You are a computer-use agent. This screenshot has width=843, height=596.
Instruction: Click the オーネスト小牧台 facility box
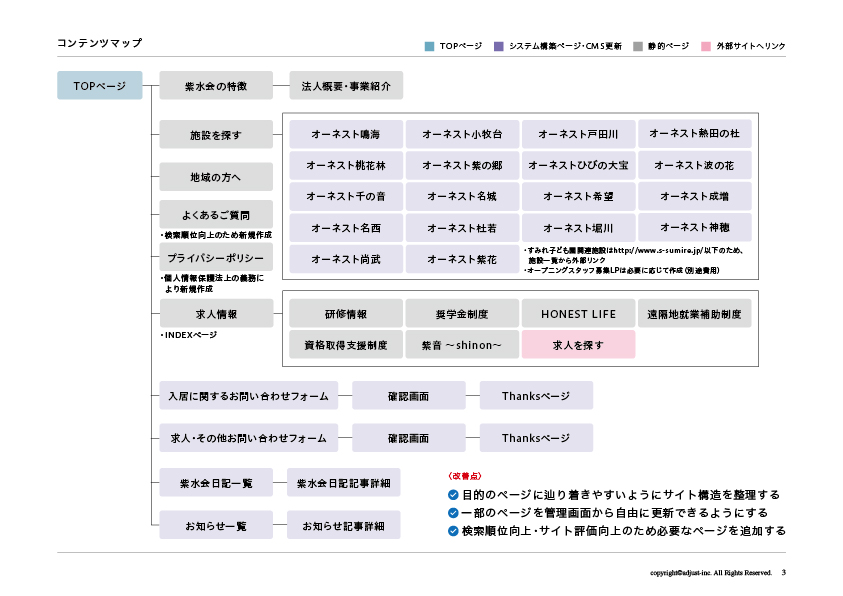coord(462,134)
